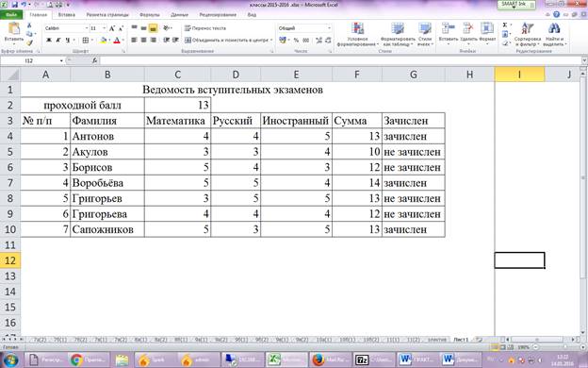This screenshot has width=588, height=368.
Task: Open Cell Styles (Стили ячеек) menu
Action: click(x=425, y=34)
